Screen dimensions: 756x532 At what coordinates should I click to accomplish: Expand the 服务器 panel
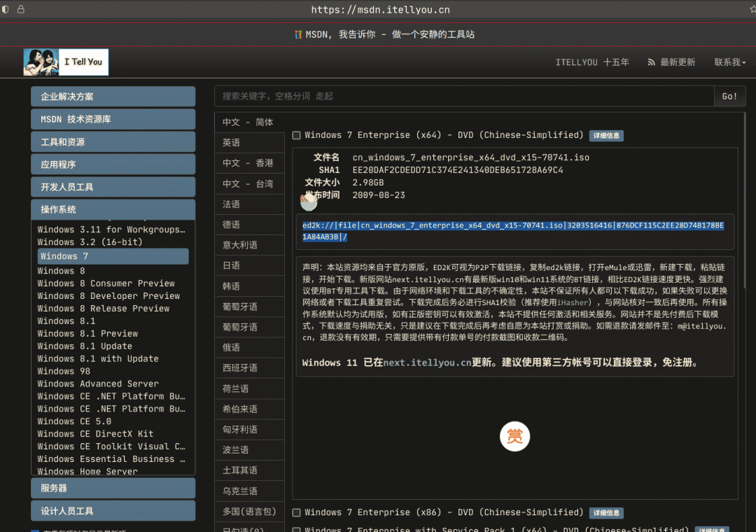pyautogui.click(x=113, y=488)
